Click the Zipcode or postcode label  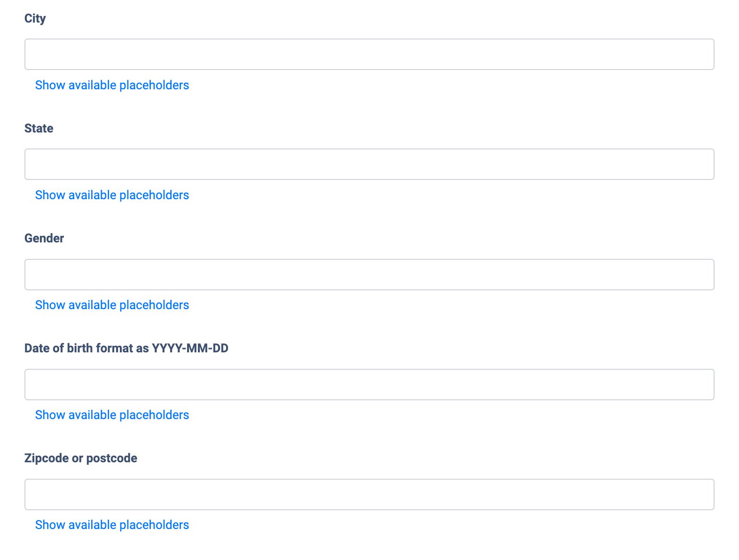pos(81,458)
